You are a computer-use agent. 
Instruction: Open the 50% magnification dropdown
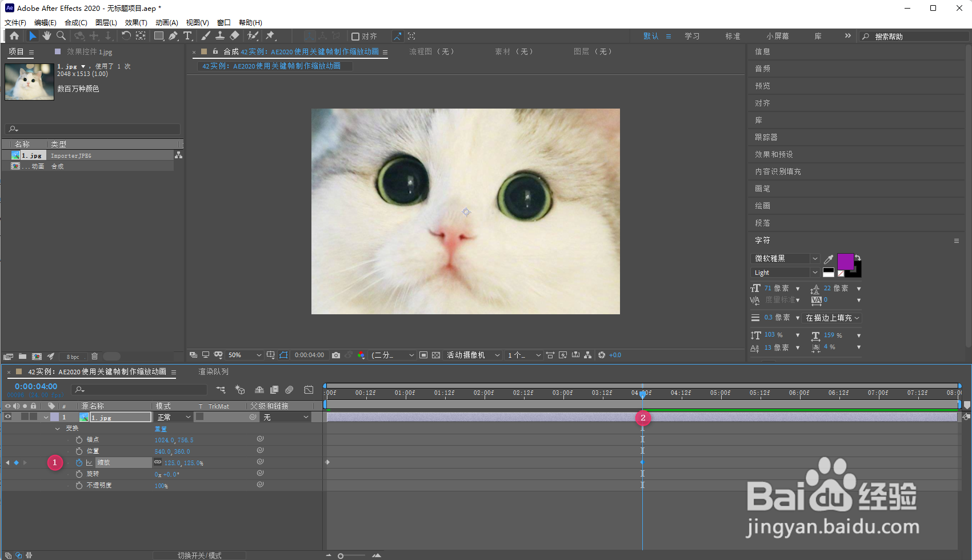245,355
